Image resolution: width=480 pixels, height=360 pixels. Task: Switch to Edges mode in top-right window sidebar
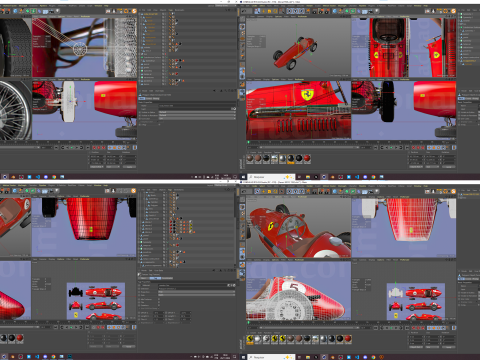pos(242,50)
